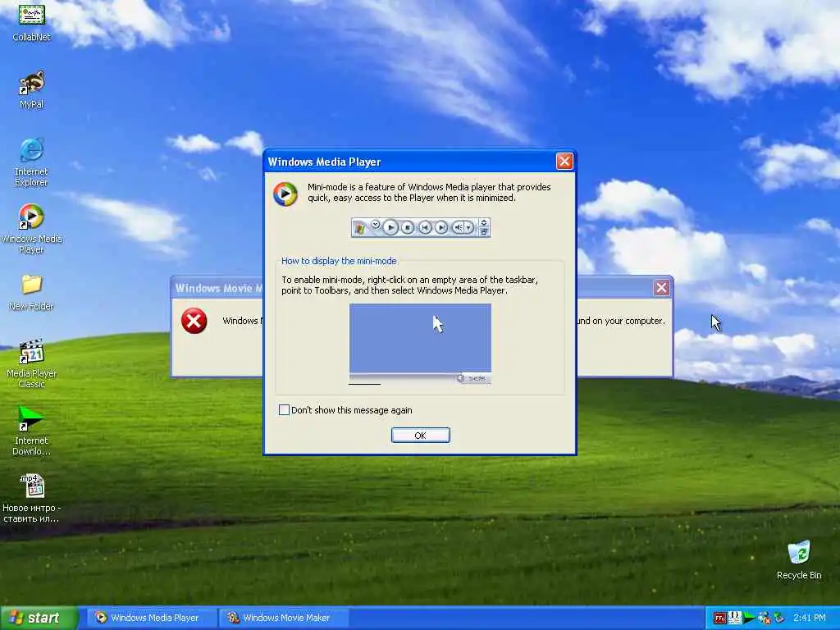Click OK in the Windows Media Player dialog
This screenshot has width=840, height=630.
point(421,436)
